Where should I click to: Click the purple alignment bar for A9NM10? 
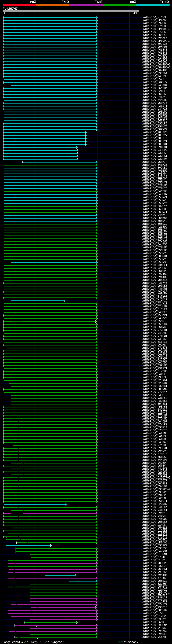click(50, 513)
